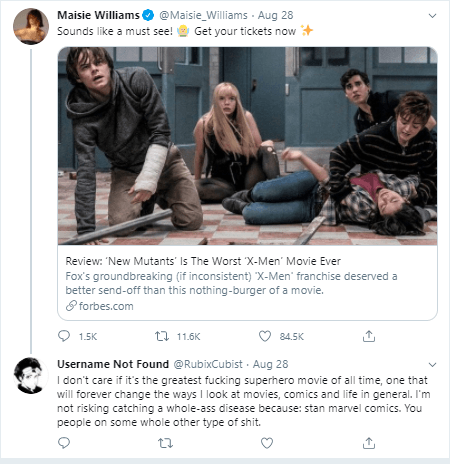Viewport: 453px width, 464px height.
Task: Expand options for Username Not Found tweet
Action: point(432,365)
